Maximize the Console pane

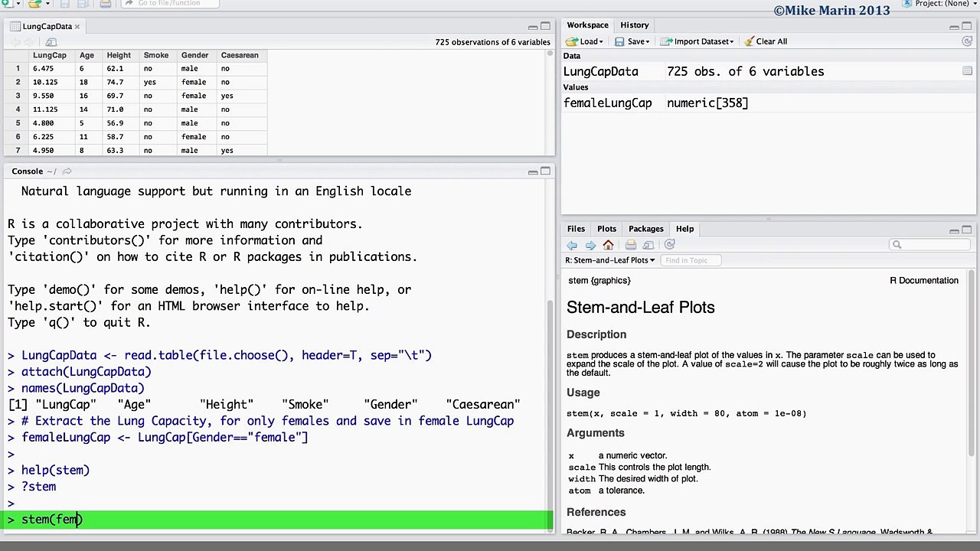tap(545, 171)
